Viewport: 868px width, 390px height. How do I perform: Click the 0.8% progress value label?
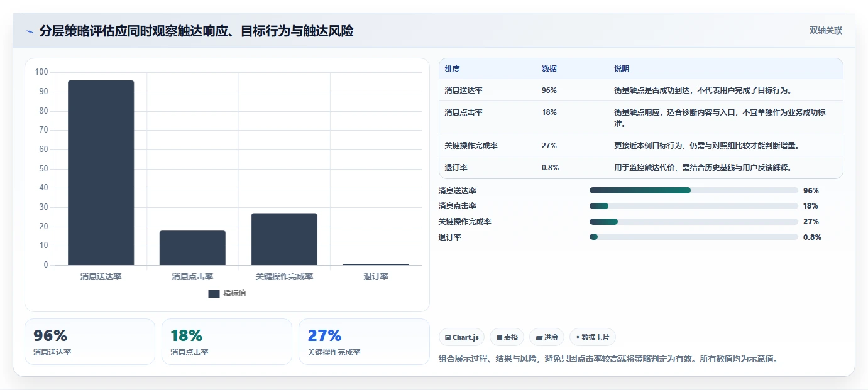click(x=812, y=237)
